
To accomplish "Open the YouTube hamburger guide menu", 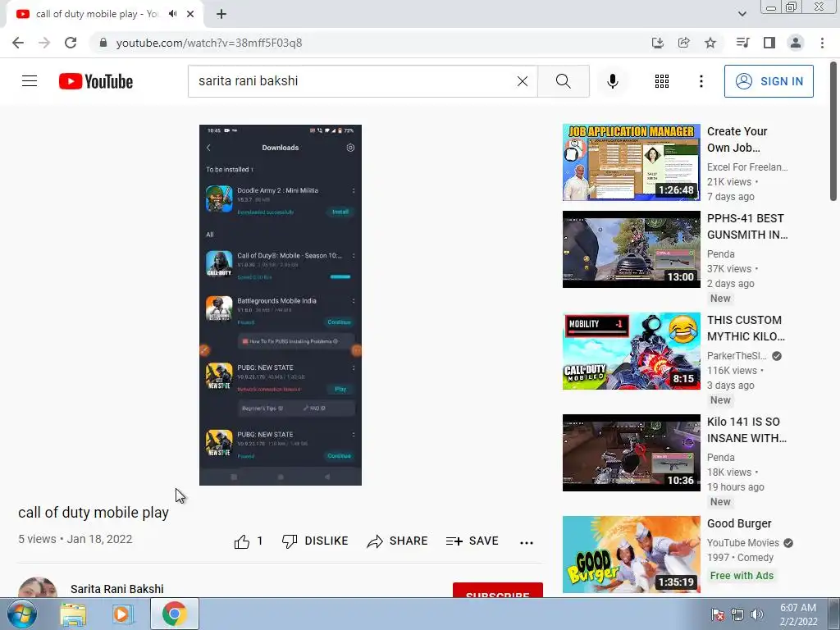I will pos(30,81).
